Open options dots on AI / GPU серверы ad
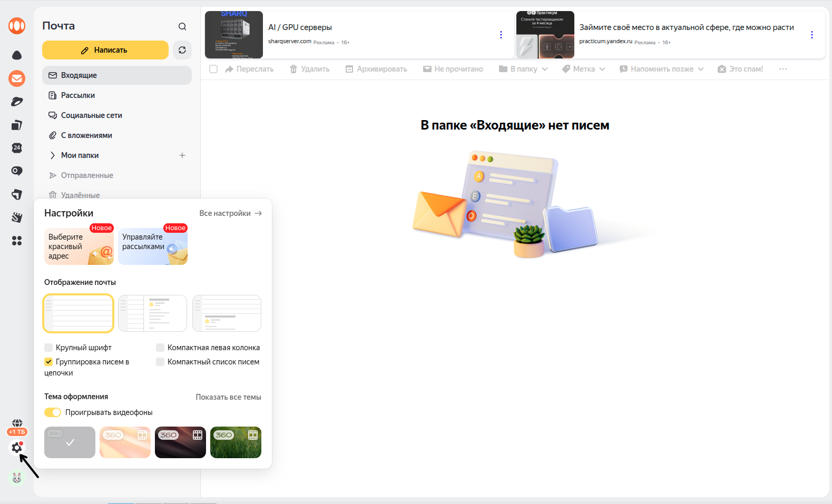The width and height of the screenshot is (832, 504). tap(501, 35)
